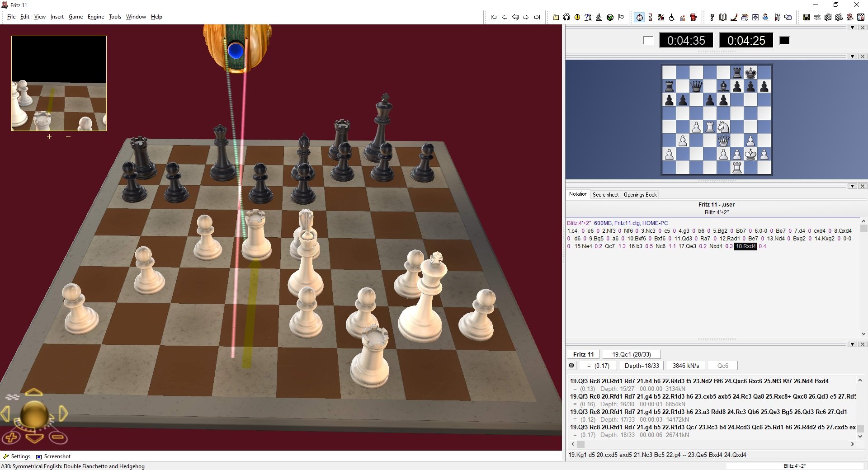The width and height of the screenshot is (868, 470).
Task: Click the Depth=18/33 button
Action: [x=642, y=366]
